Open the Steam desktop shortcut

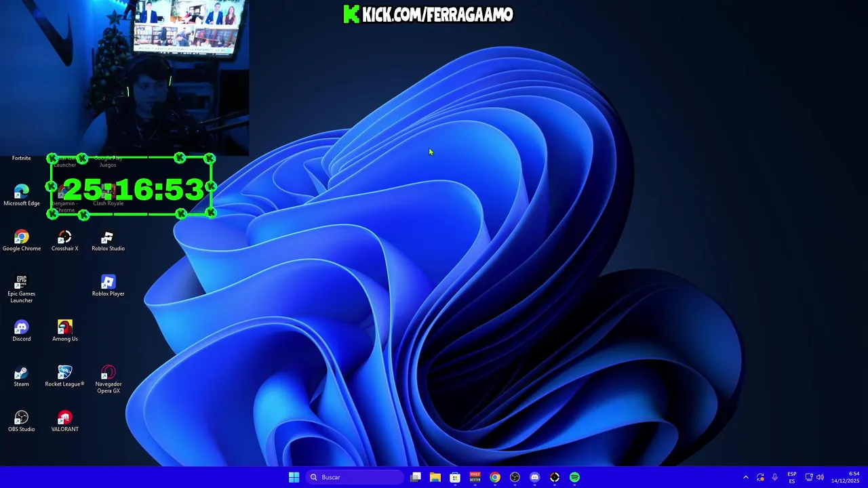click(22, 376)
